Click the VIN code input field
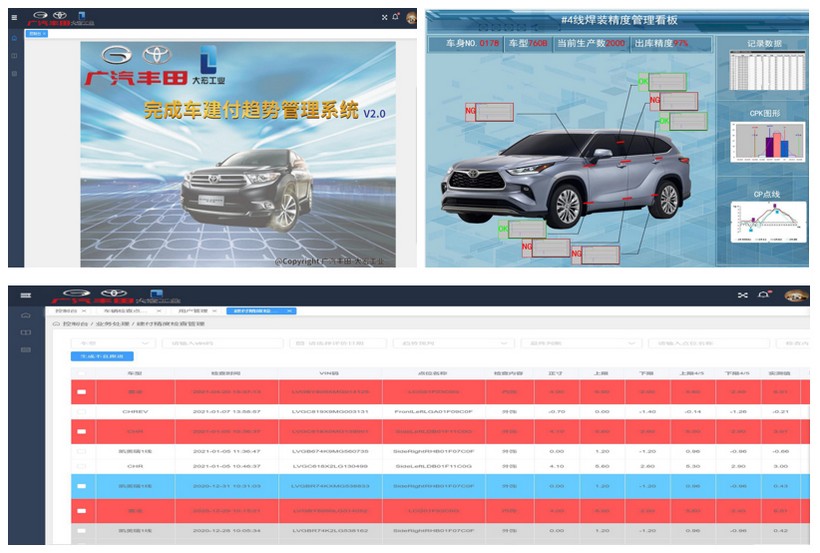Viewport: 820px width, 553px height. coord(223,343)
